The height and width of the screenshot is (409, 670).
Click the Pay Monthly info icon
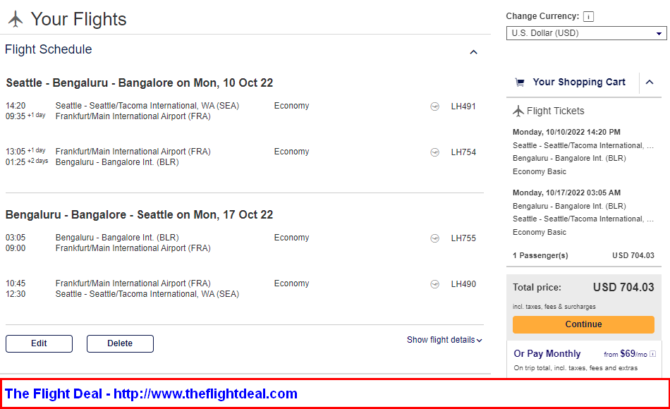(x=652, y=354)
